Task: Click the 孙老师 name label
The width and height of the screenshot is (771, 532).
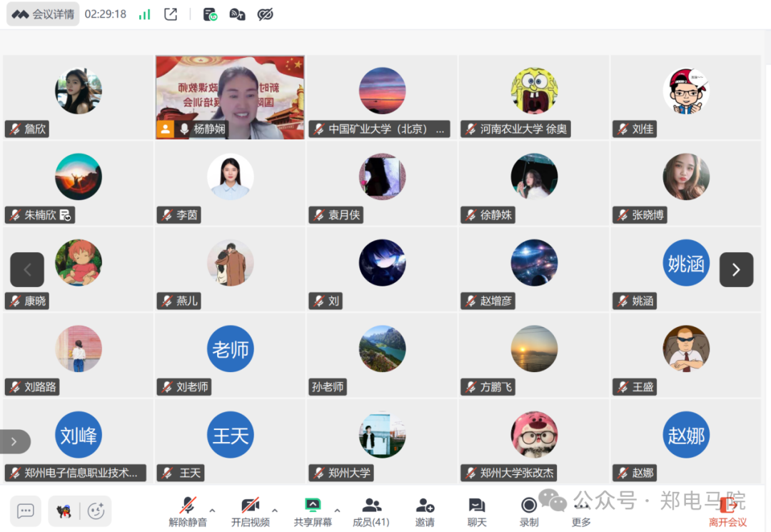Action: tap(328, 387)
